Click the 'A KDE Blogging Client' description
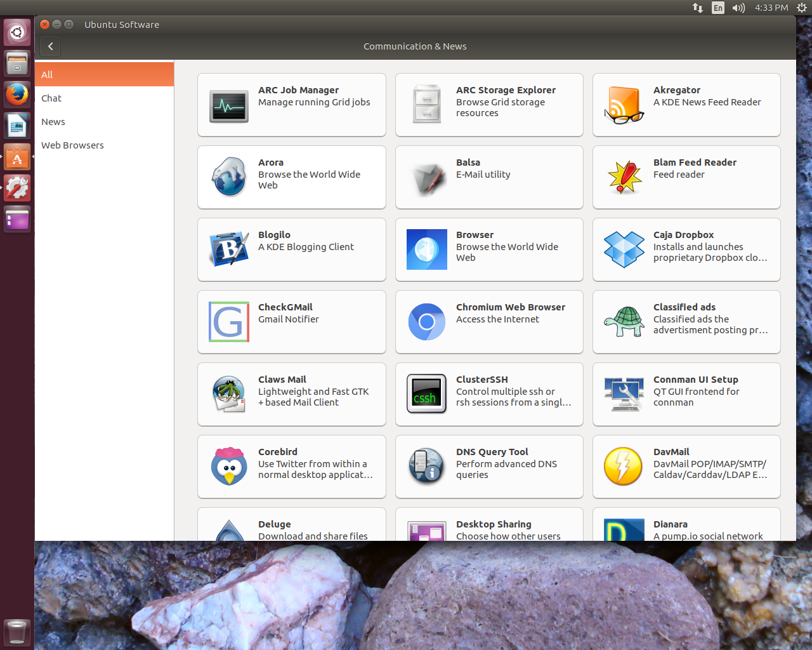 click(x=306, y=247)
